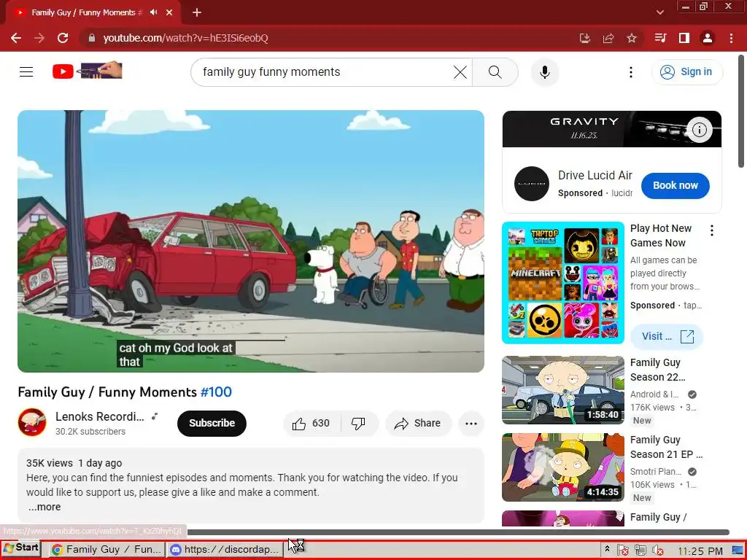Screen dimensions: 747x560
Task: Expand the tab search dropdown
Action: point(659,12)
